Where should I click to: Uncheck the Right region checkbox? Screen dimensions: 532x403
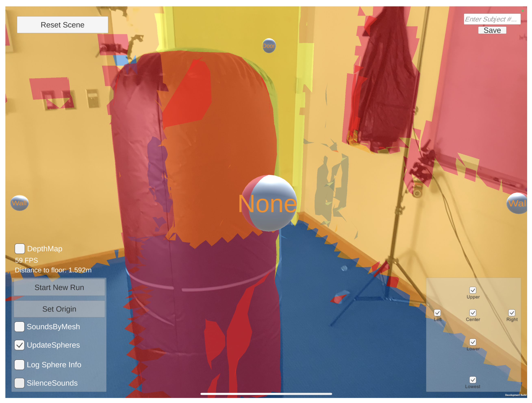(511, 313)
